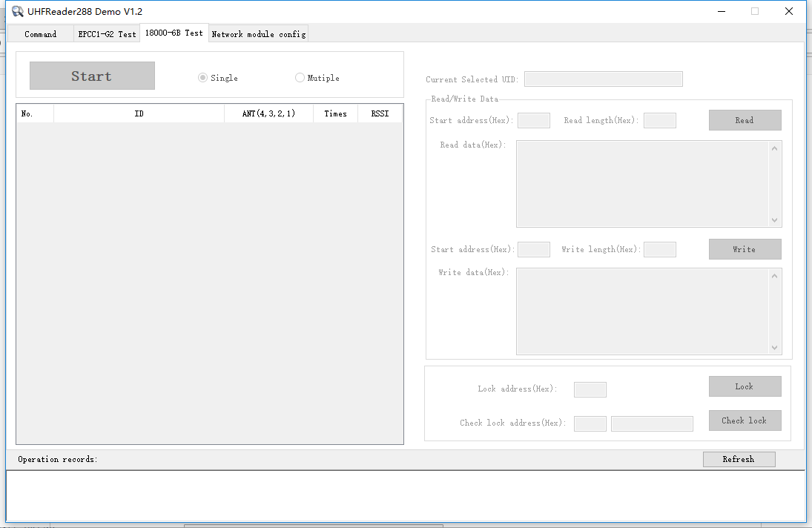
Task: Click the write Start address(Hex) field
Action: click(534, 249)
